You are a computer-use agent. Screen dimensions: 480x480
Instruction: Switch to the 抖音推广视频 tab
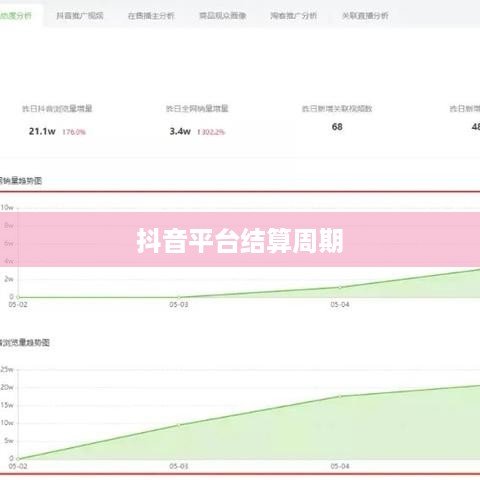[80, 15]
